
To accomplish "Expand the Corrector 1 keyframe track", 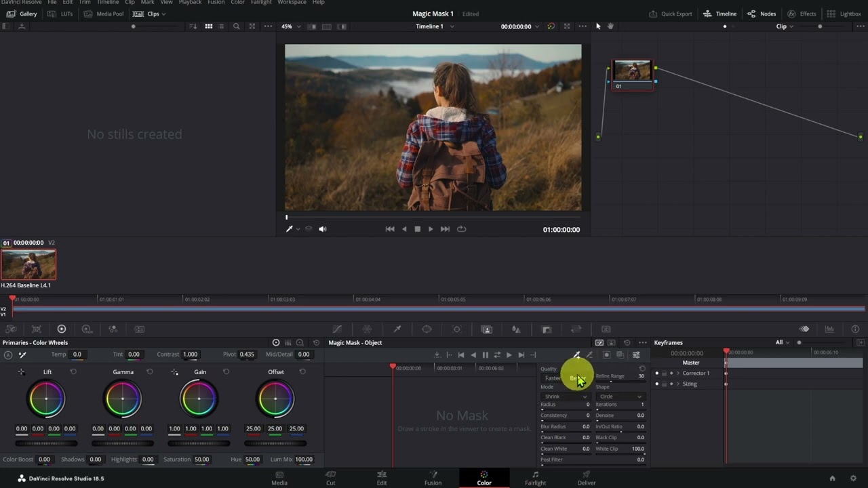I will tap(678, 373).
